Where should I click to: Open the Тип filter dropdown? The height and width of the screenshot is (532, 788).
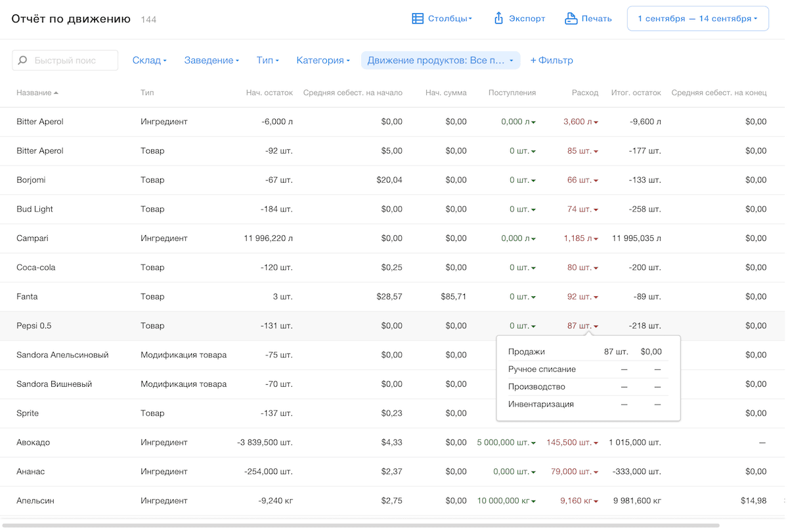(x=268, y=60)
